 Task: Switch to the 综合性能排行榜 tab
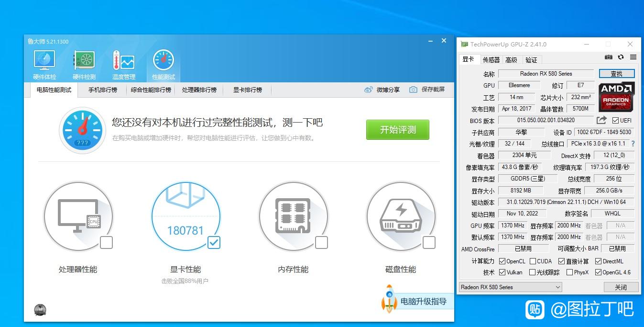click(151, 90)
